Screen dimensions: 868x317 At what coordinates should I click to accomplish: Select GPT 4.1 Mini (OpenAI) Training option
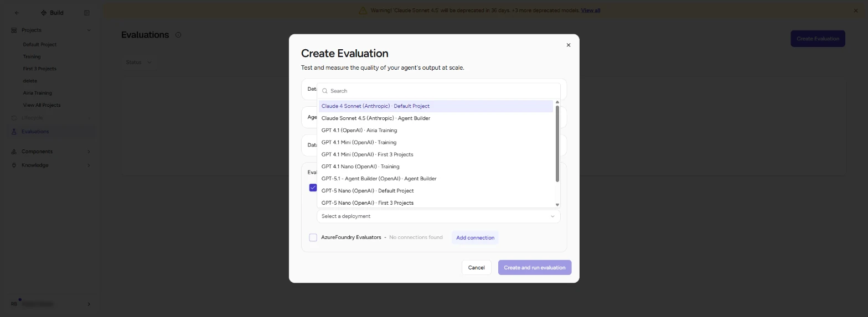[x=436, y=143]
